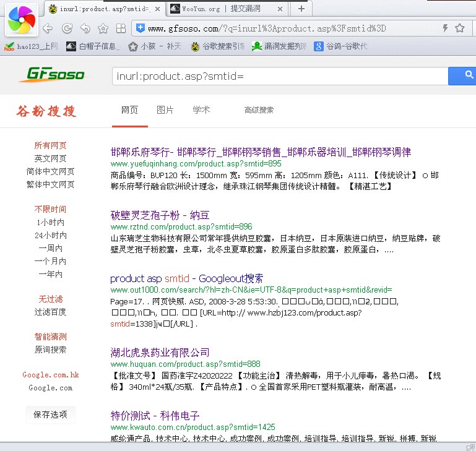Select Google.com.hk source
The image size is (476, 451).
(50, 375)
